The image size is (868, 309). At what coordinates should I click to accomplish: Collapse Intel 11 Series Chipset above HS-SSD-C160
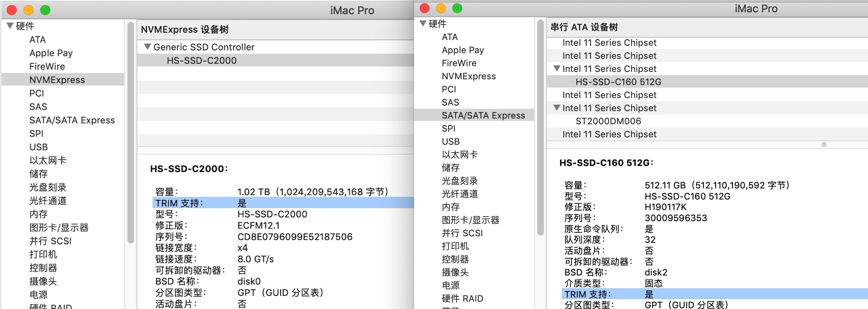click(x=556, y=68)
